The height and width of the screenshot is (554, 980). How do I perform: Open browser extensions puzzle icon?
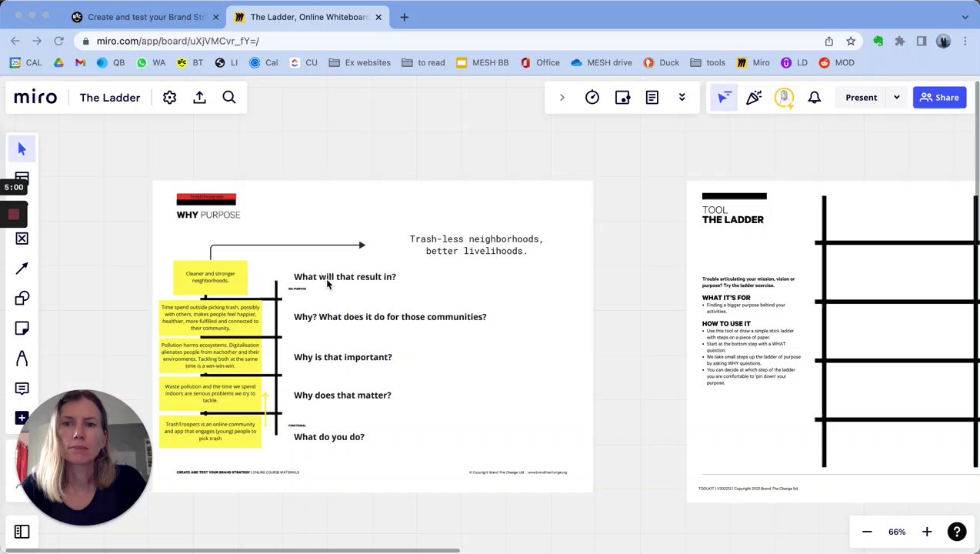pos(899,41)
